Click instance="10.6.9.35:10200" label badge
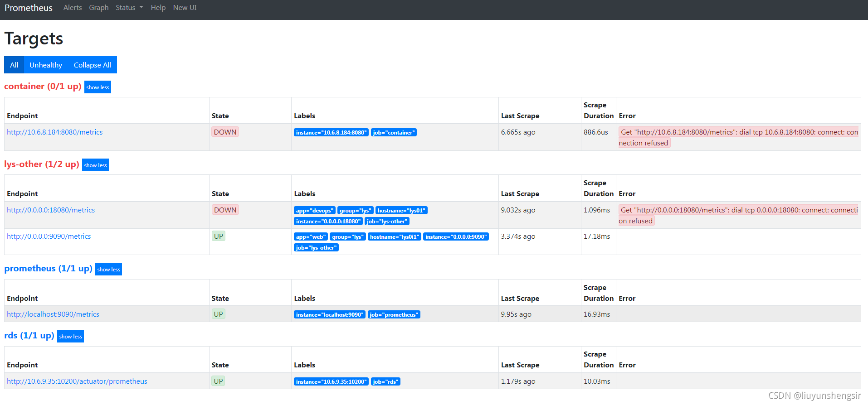This screenshot has width=868, height=405. coord(331,382)
